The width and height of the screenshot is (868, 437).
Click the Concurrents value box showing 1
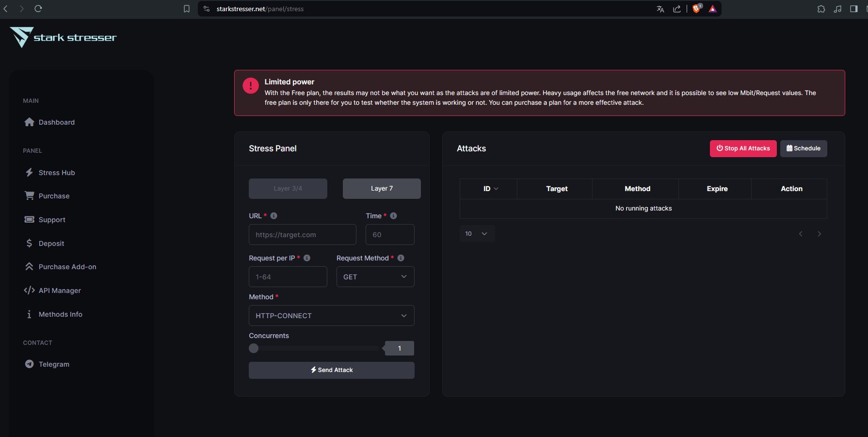(x=399, y=348)
